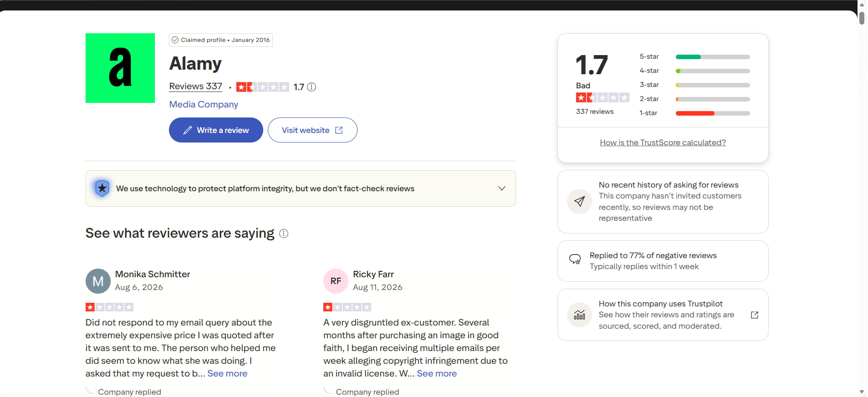Open info icon next to reviewers are saying

click(x=284, y=234)
